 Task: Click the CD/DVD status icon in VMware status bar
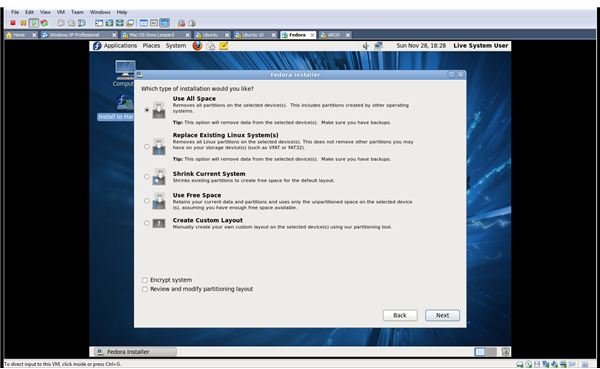click(528, 364)
